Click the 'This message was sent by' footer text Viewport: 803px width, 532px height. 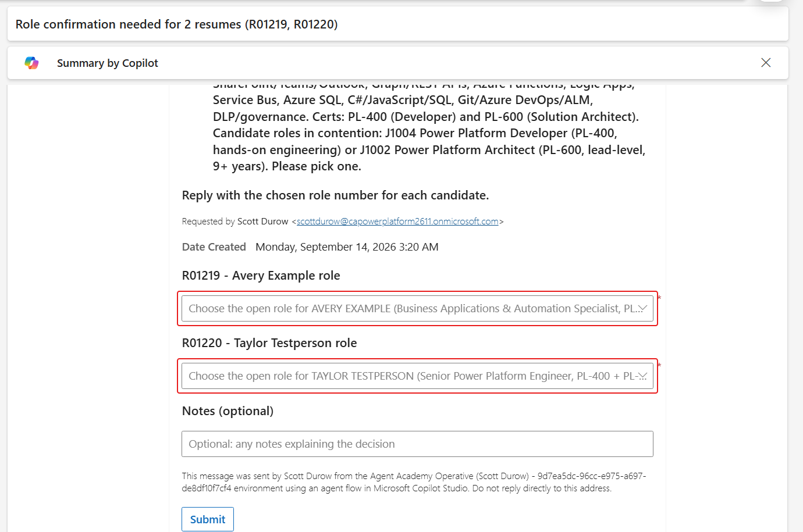click(x=414, y=482)
